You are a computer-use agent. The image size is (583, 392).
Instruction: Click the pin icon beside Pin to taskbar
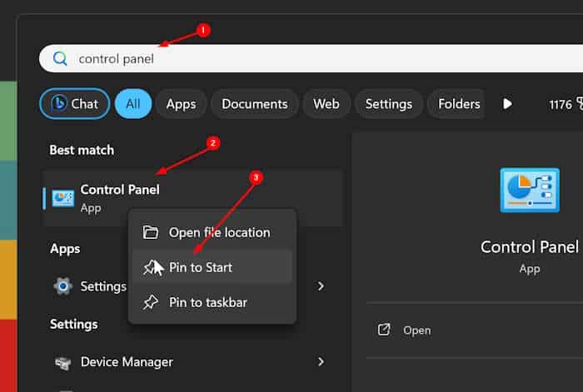151,302
